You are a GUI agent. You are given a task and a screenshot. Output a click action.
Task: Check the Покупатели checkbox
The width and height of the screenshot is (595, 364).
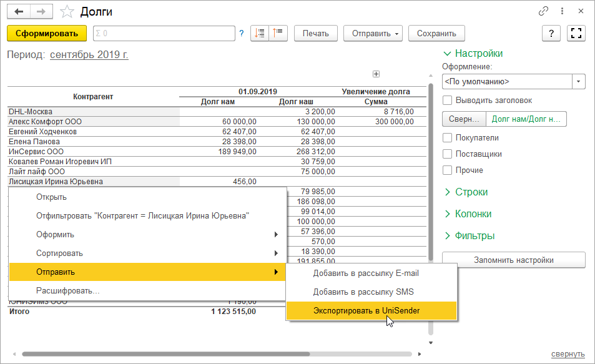[x=447, y=137]
